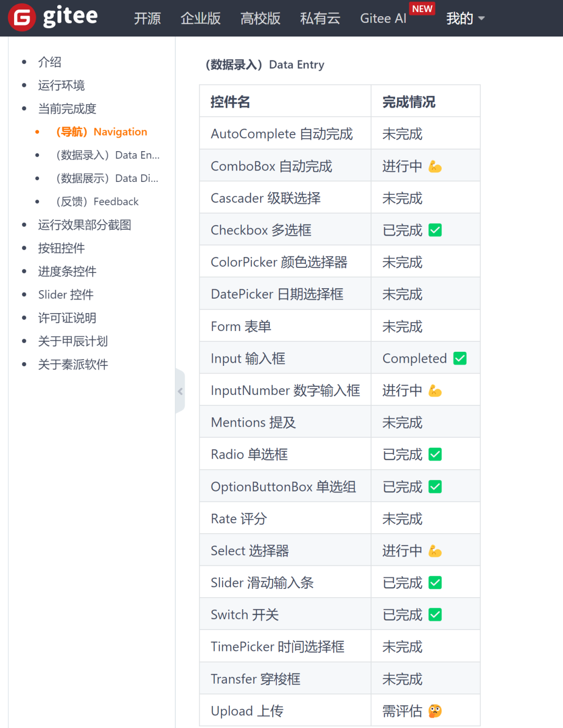Collapse the sidebar using the left chevron
This screenshot has height=728, width=563.
click(x=180, y=391)
